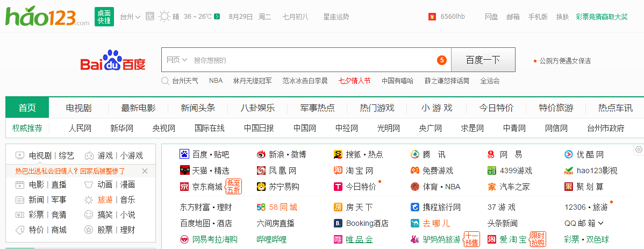The image size is (644, 249).
Task: Close the 热巴出逃 news banner
Action: (145, 171)
